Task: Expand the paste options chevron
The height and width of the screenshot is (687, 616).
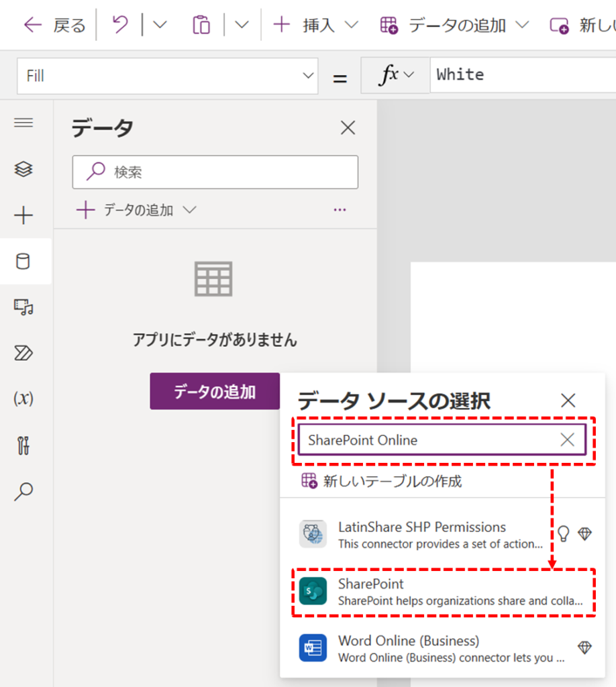Action: [242, 25]
